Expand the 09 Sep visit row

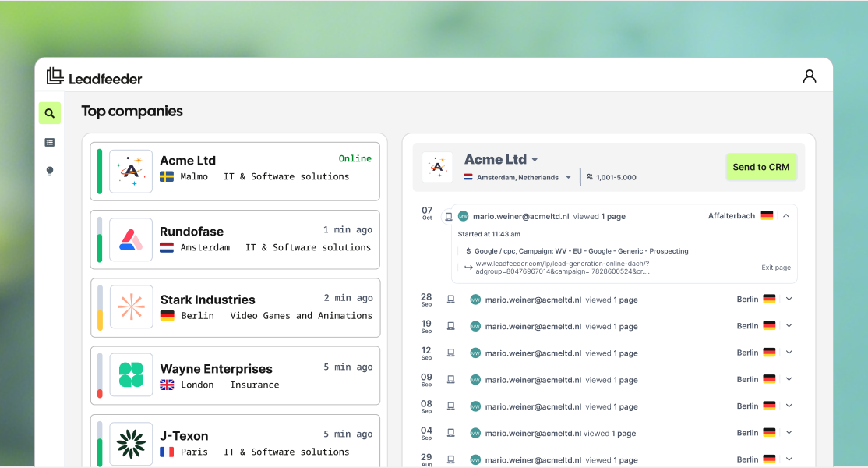coord(789,379)
